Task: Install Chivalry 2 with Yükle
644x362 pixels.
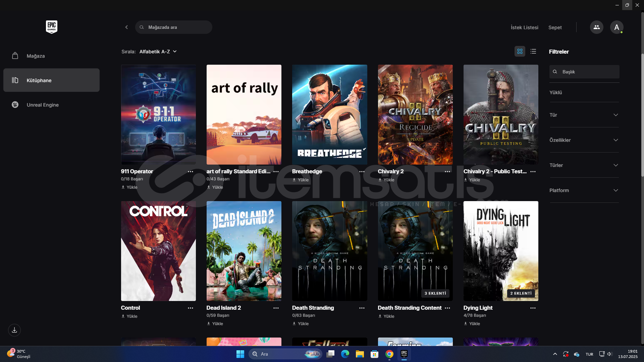Action: pos(386,180)
